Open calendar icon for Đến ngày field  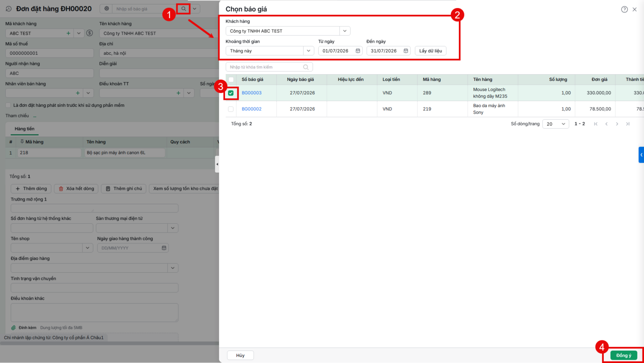(406, 51)
